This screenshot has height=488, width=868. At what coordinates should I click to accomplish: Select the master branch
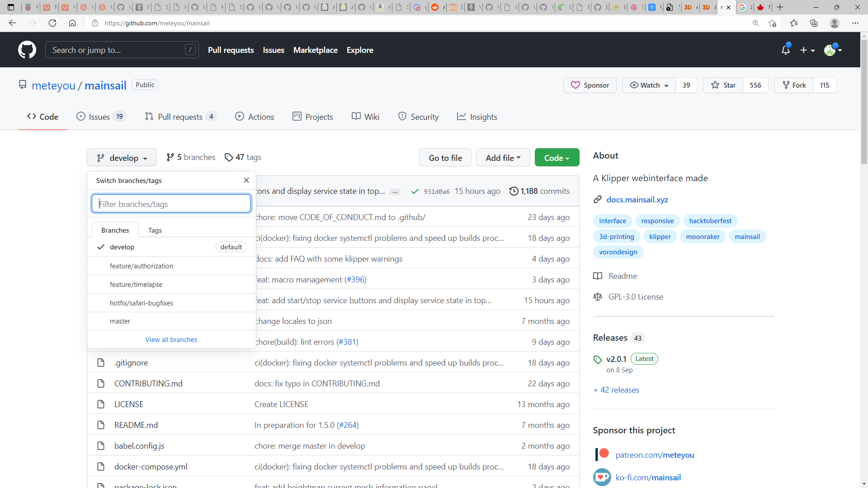(171, 321)
